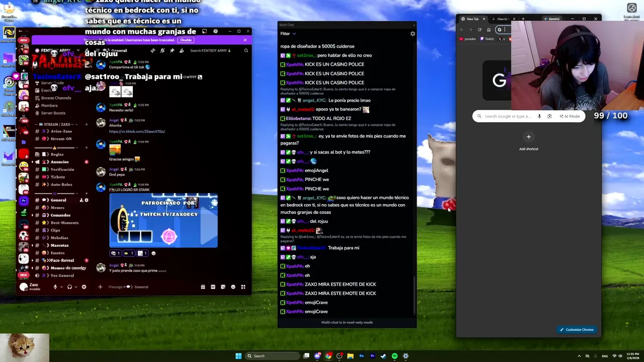The height and width of the screenshot is (362, 644).
Task: Click the plus attach button in Discord
Action: (100, 287)
